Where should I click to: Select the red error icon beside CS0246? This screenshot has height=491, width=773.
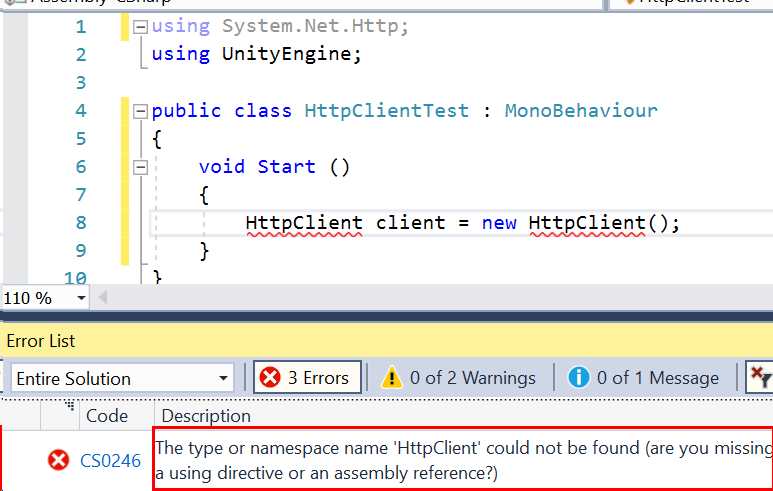click(58, 460)
